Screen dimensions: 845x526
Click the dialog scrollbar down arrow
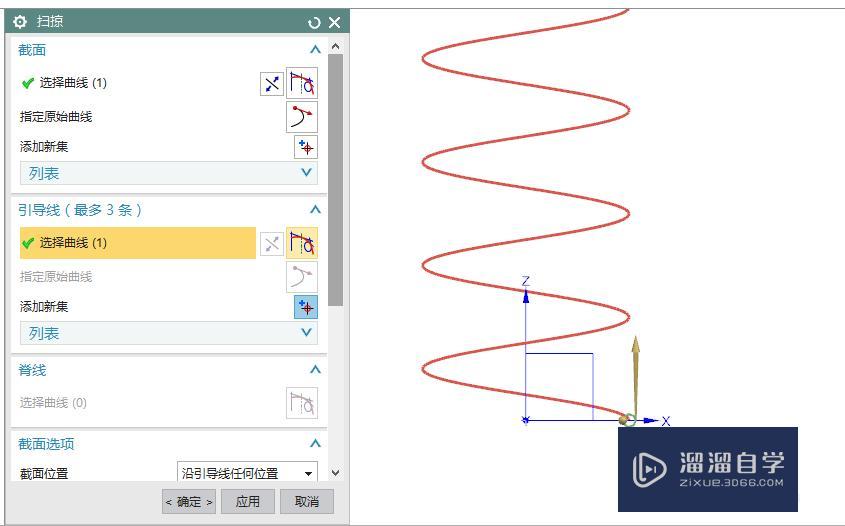click(x=335, y=473)
